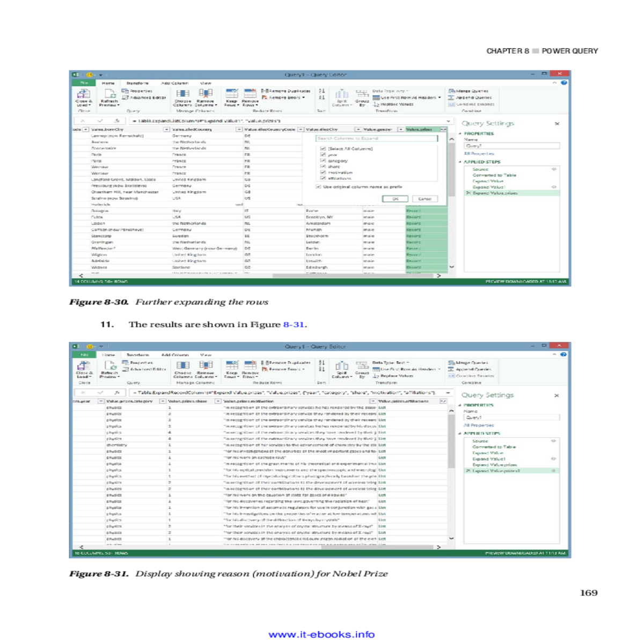
Task: Click Append Queries in upper figure ribbon
Action: tap(470, 98)
